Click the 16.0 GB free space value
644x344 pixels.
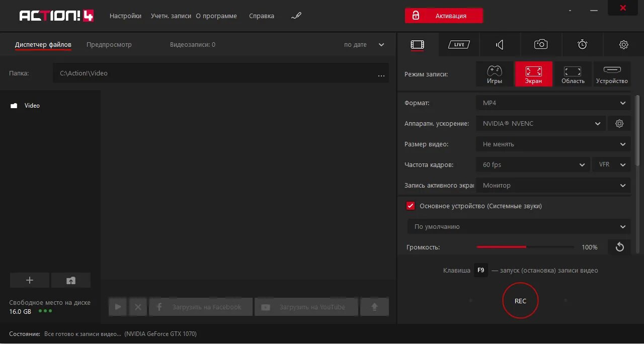click(20, 311)
